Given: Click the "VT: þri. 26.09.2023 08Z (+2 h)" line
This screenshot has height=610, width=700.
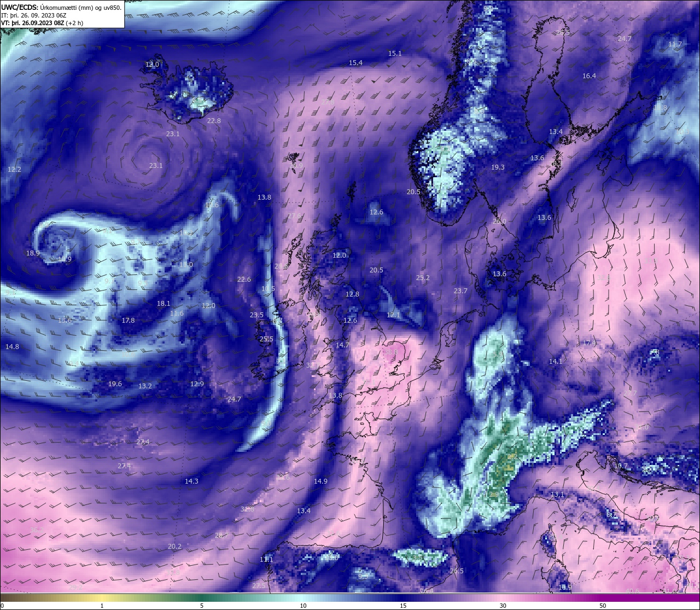Looking at the screenshot, I should [x=42, y=23].
